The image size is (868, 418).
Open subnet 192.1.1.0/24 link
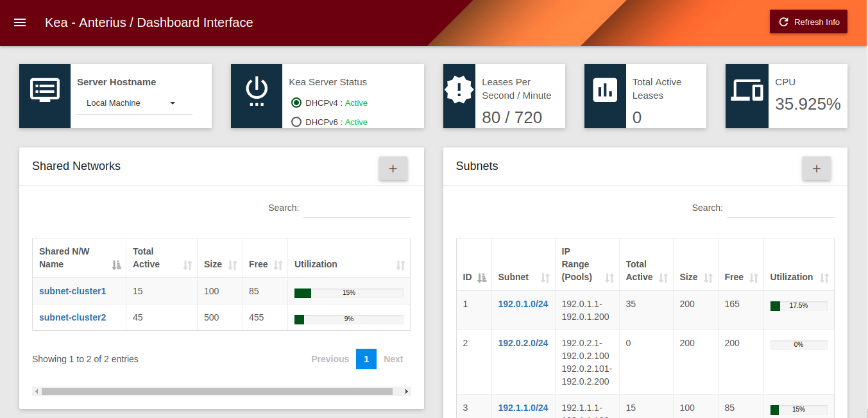pos(523,408)
